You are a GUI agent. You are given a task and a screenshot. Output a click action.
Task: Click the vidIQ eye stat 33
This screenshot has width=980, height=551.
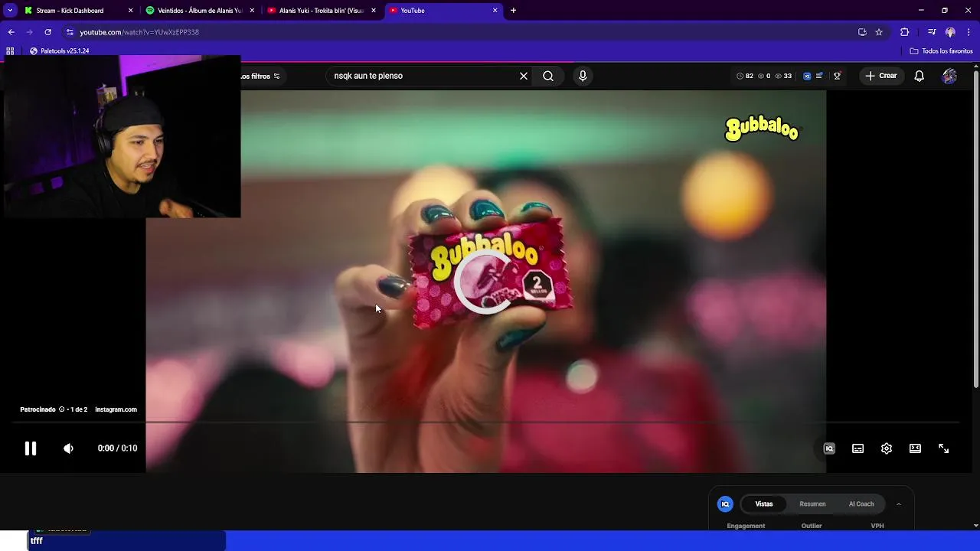(783, 76)
